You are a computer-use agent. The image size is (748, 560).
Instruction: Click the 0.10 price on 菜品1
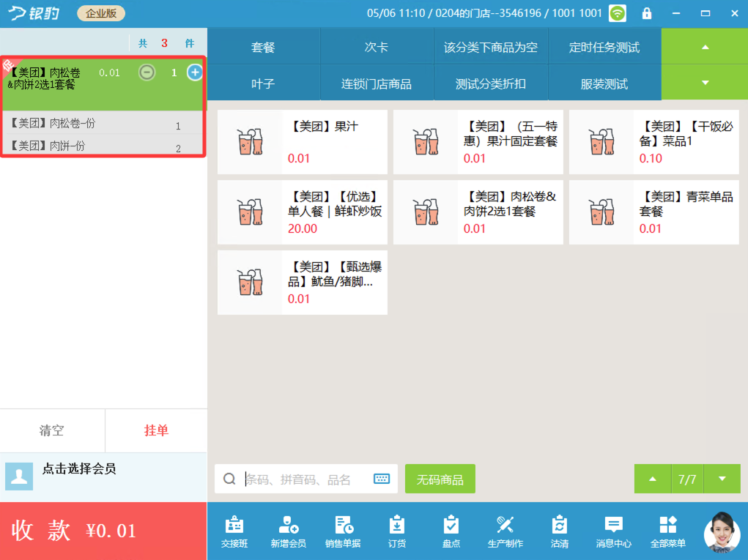click(651, 159)
